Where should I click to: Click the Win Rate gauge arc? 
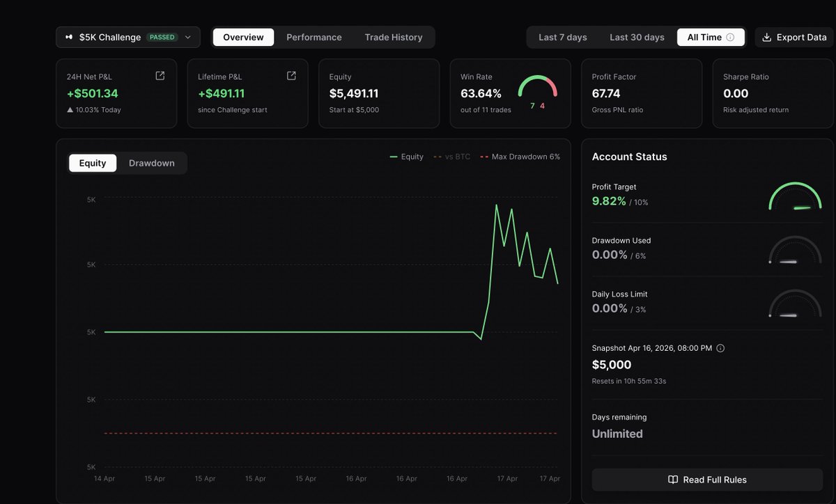coord(537,86)
